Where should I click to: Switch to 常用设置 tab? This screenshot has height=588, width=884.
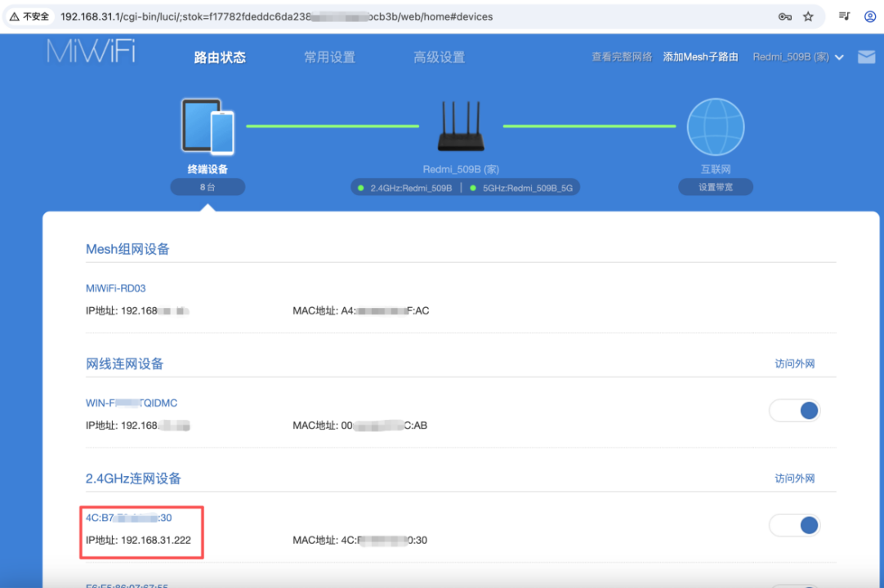click(x=329, y=57)
